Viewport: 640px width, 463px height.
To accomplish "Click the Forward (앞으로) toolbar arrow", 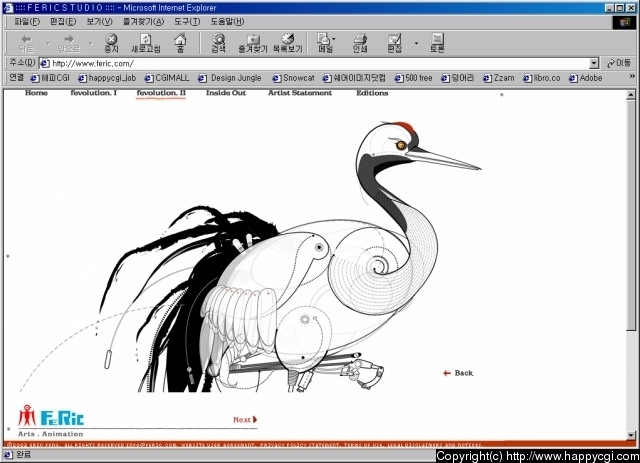I will tap(69, 43).
